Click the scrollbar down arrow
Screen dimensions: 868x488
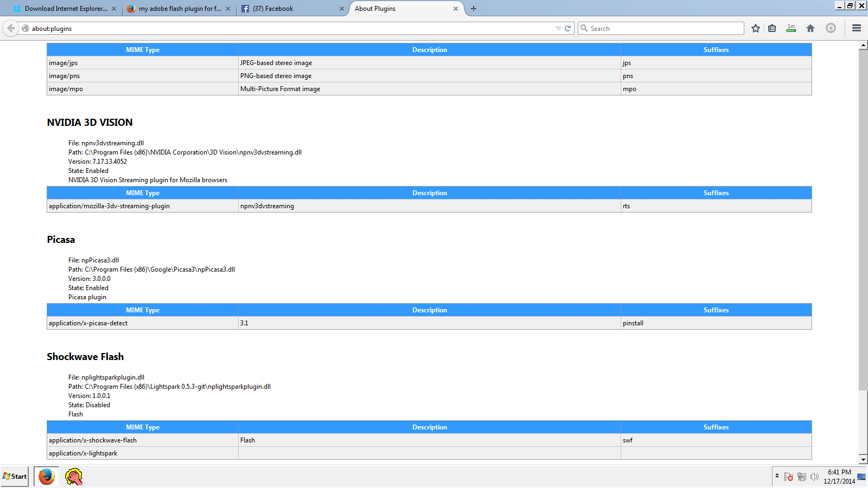point(863,459)
